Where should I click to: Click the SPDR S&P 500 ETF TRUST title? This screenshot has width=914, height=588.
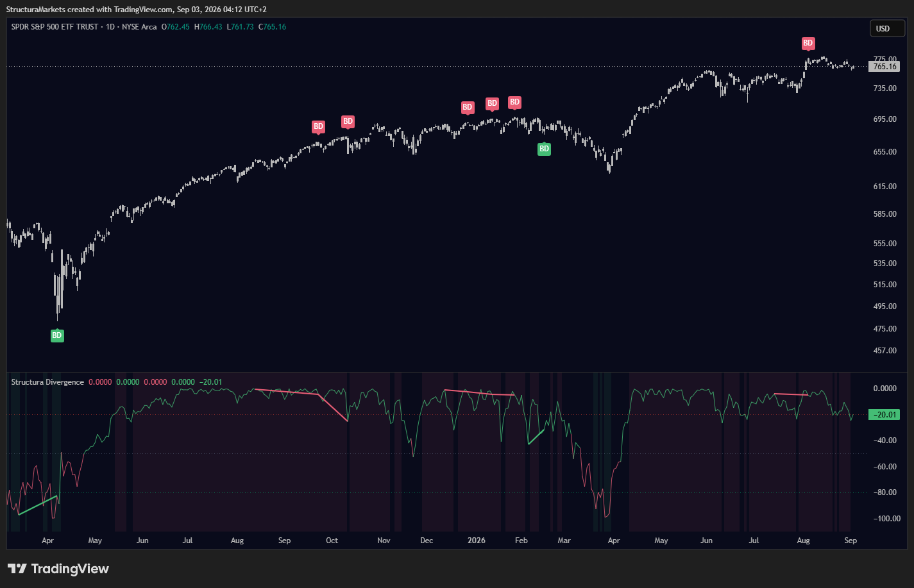(55, 27)
